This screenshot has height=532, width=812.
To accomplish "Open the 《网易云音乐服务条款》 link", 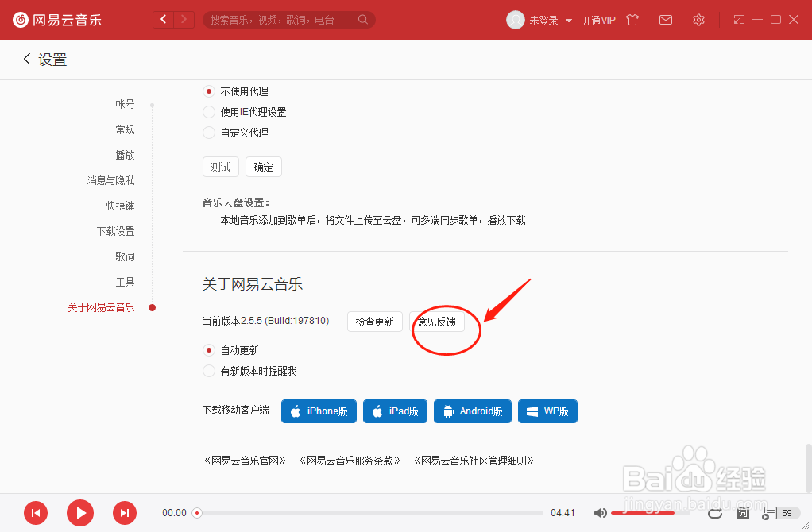I will [350, 460].
